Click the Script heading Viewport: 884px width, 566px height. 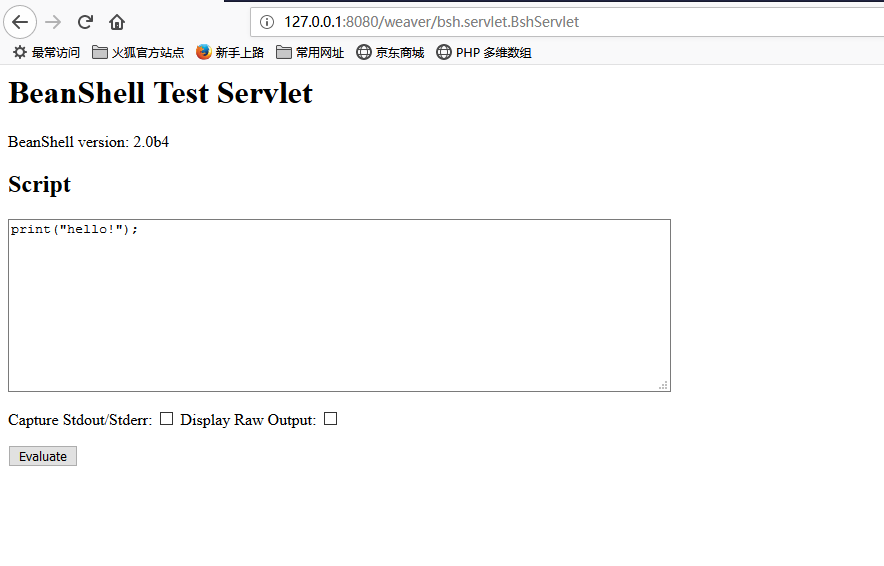coord(39,185)
